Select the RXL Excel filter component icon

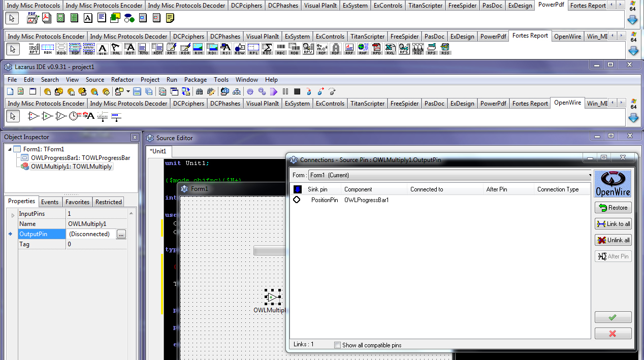(391, 49)
